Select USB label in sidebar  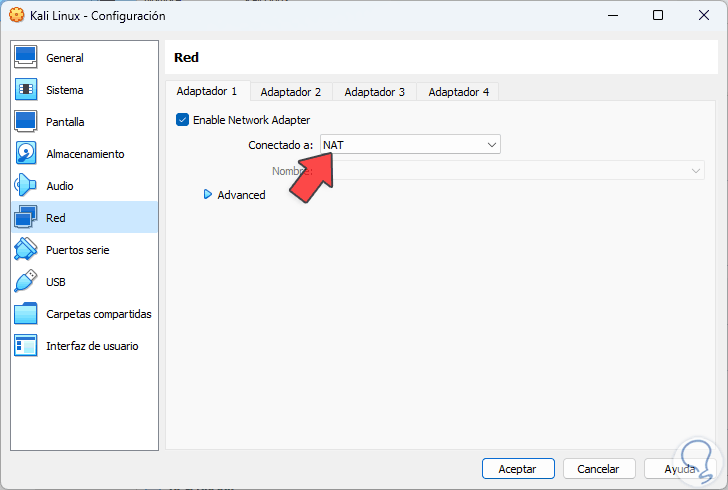(56, 282)
